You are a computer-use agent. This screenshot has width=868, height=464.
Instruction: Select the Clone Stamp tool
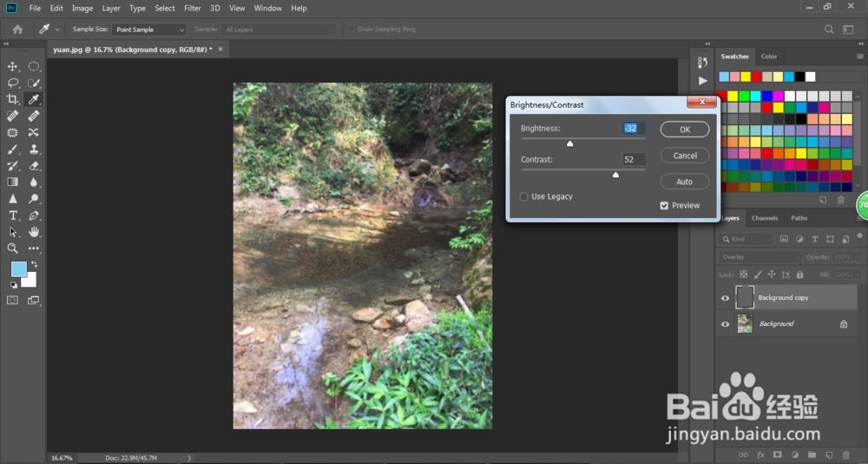click(x=34, y=149)
